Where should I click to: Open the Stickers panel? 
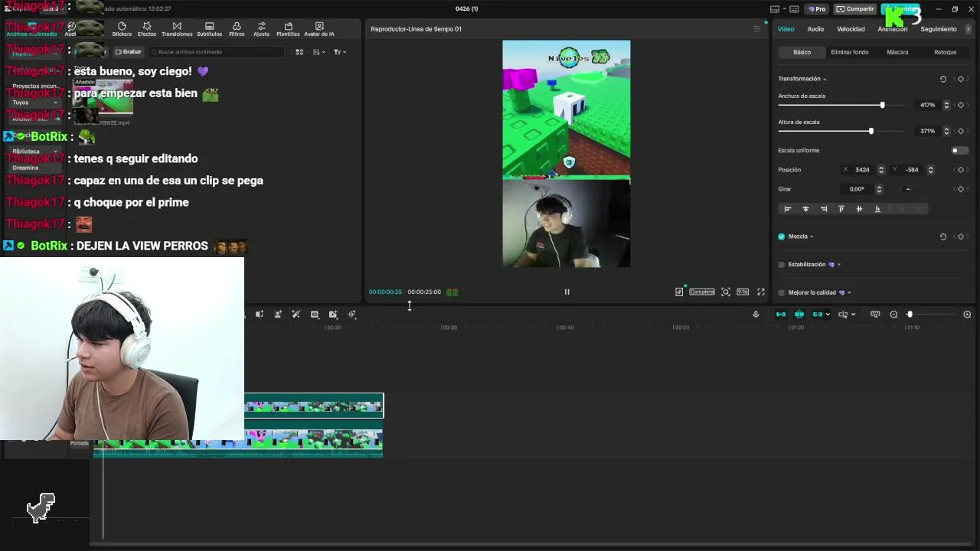tap(122, 29)
